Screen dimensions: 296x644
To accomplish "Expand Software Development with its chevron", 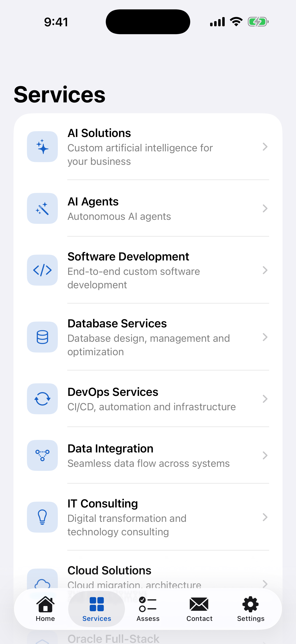I will click(265, 270).
